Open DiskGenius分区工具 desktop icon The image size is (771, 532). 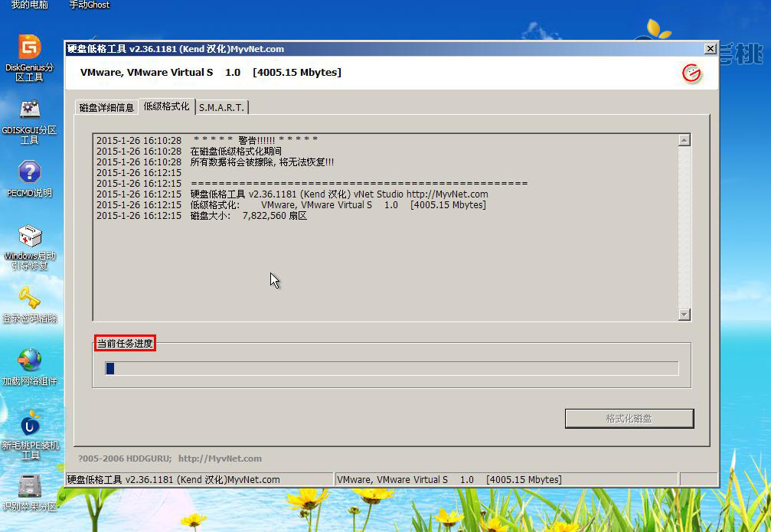pyautogui.click(x=30, y=57)
